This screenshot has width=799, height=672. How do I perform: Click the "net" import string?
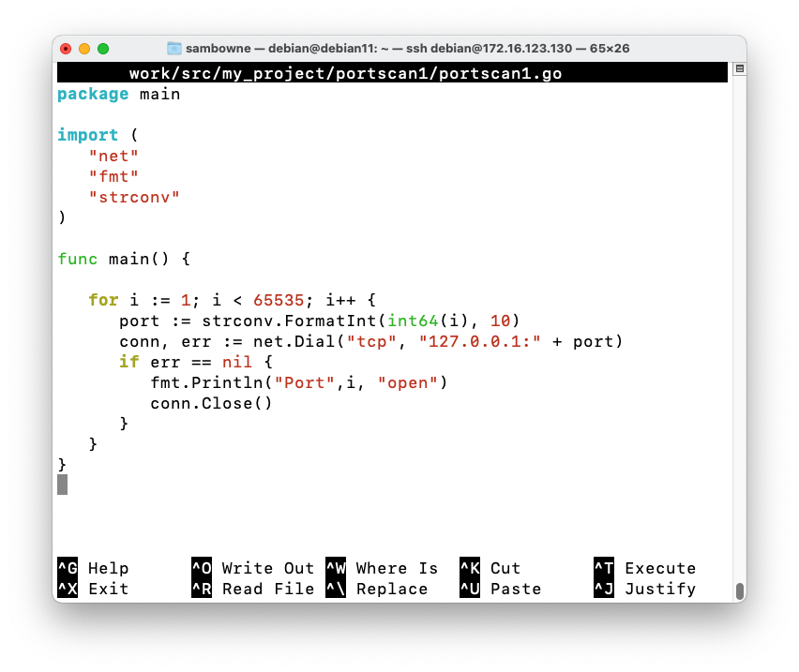coord(113,156)
